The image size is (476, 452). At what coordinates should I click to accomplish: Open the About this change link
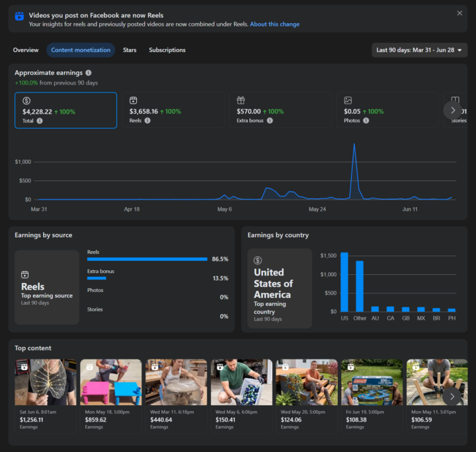pos(274,24)
